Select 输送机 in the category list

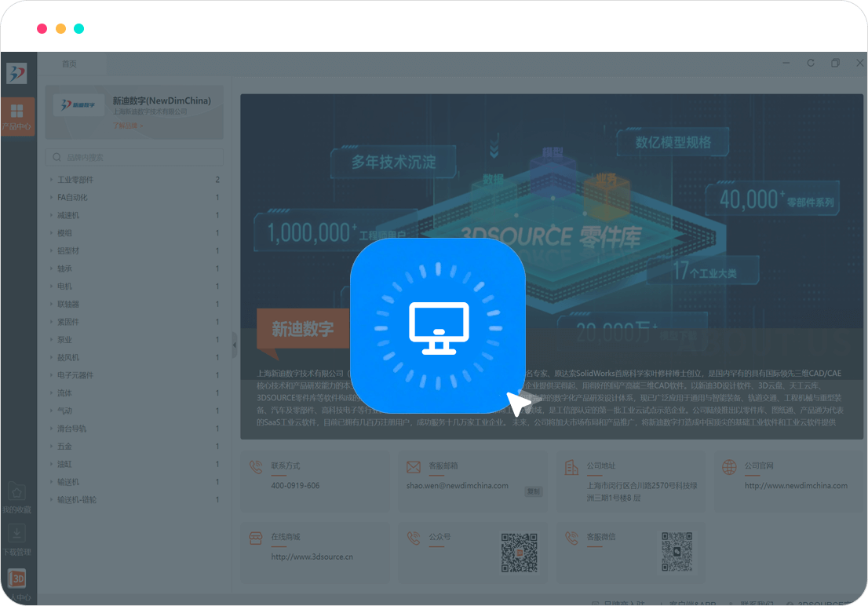pos(68,482)
